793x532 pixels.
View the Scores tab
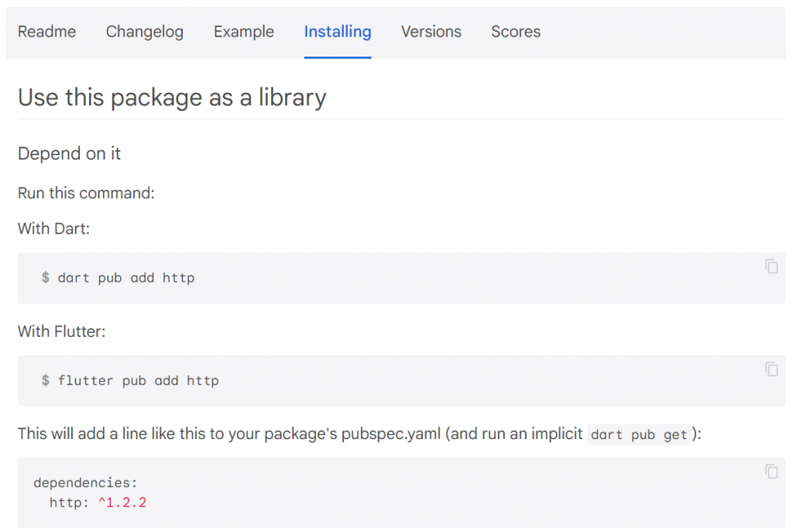point(516,32)
